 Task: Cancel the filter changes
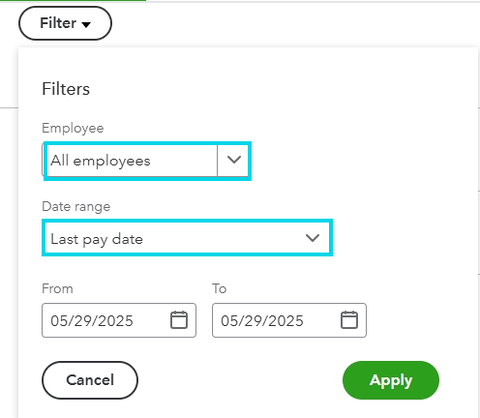coord(90,380)
